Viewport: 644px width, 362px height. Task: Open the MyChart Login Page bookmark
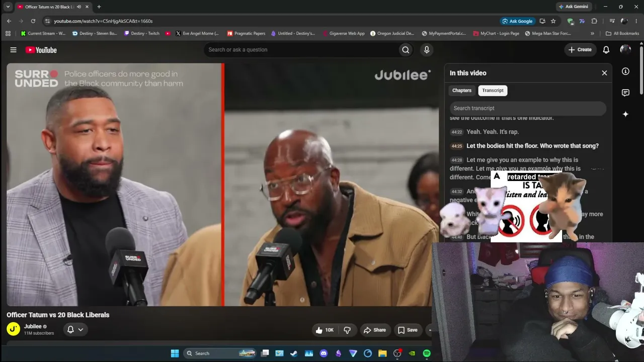[x=496, y=34]
